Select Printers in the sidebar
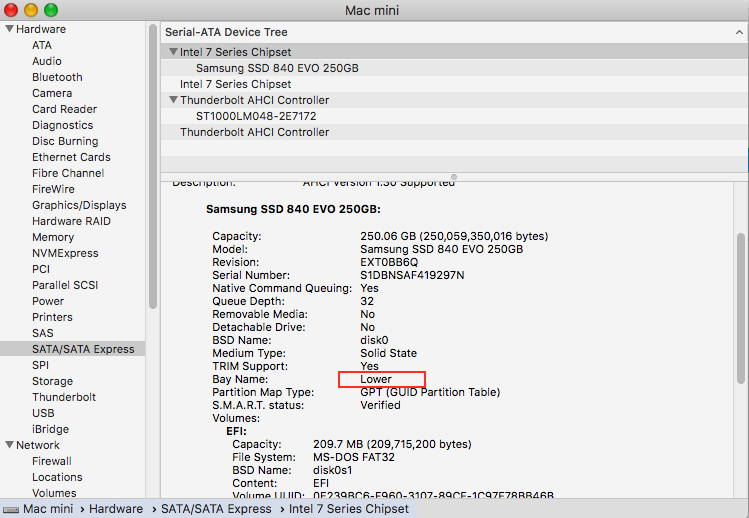This screenshot has height=518, width=749. (53, 317)
